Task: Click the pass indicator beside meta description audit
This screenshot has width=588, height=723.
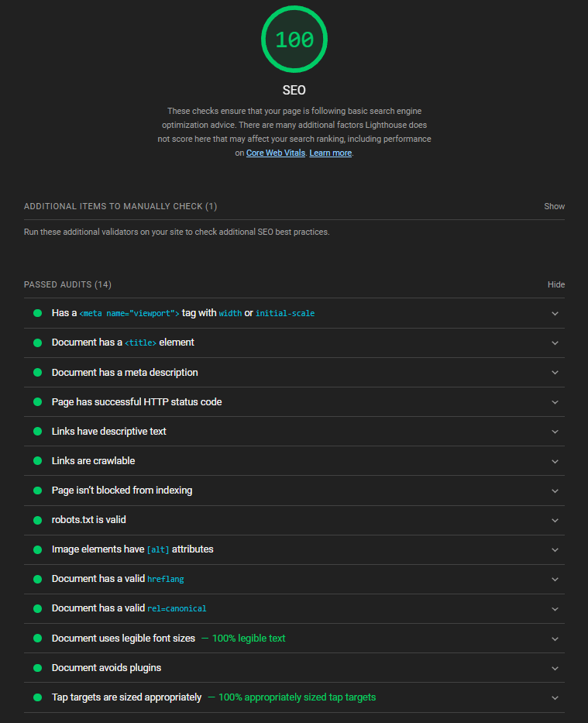Action: point(38,373)
